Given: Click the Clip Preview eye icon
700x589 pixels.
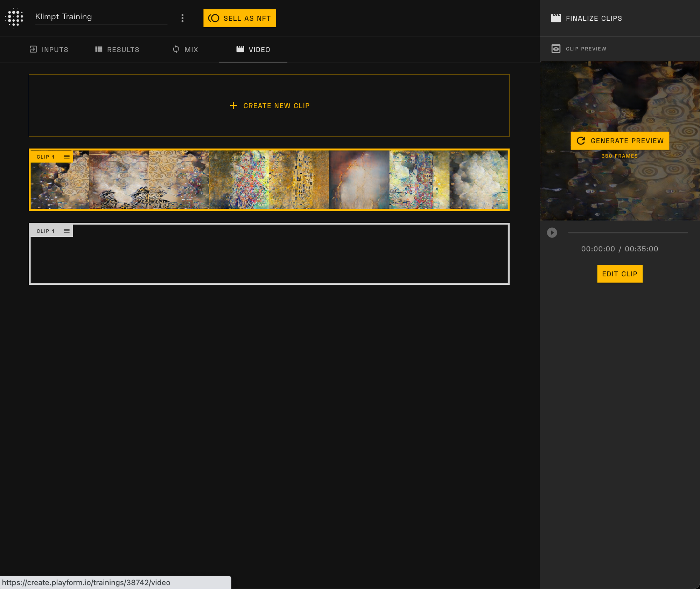Looking at the screenshot, I should pos(556,49).
